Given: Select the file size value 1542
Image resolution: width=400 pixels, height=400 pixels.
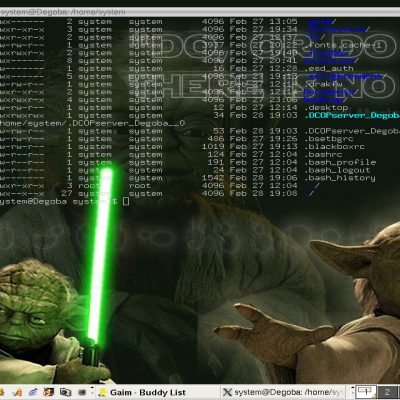Looking at the screenshot, I should click(213, 178).
